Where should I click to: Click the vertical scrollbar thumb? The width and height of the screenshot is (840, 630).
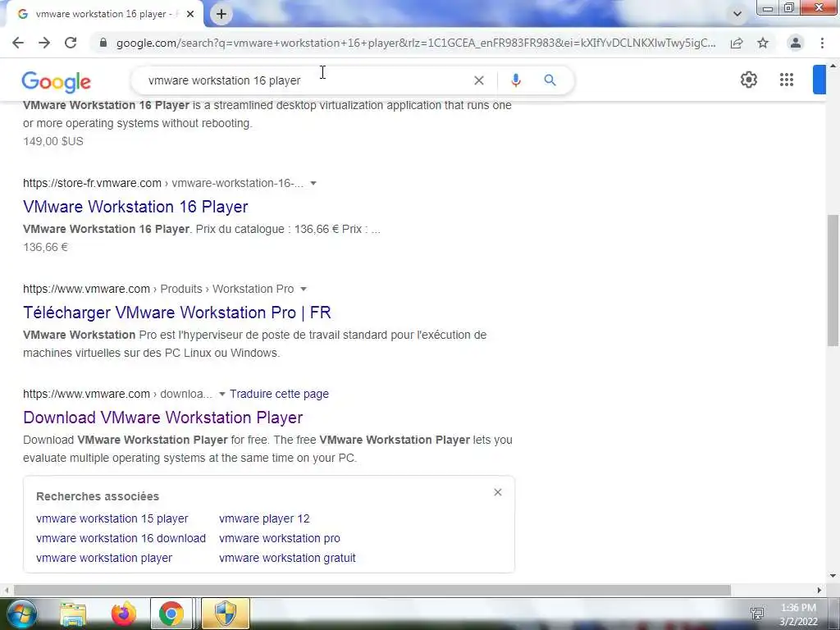tap(833, 280)
